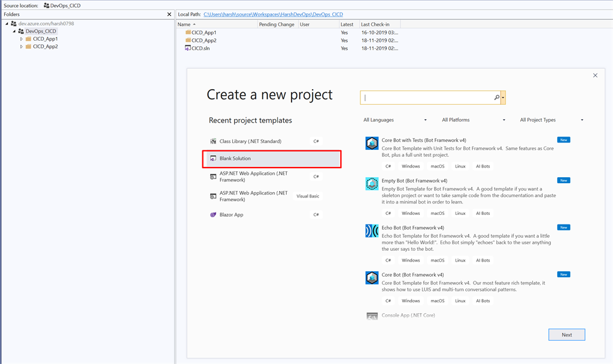This screenshot has width=613, height=364.
Task: Click the Empty Bot template icon
Action: tap(372, 184)
